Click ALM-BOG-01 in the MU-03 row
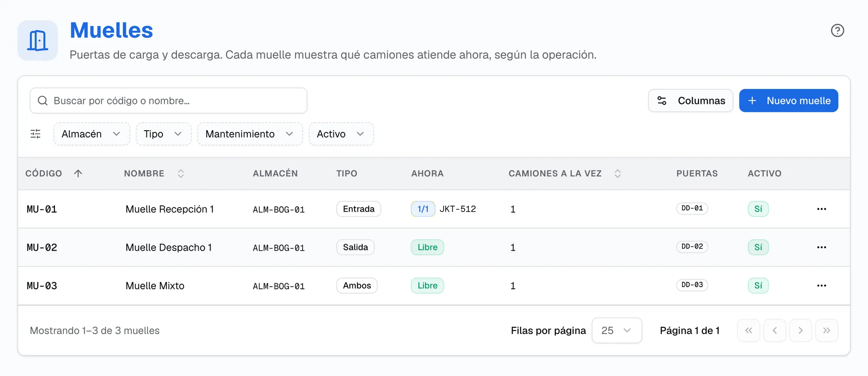This screenshot has width=868, height=376. point(279,286)
